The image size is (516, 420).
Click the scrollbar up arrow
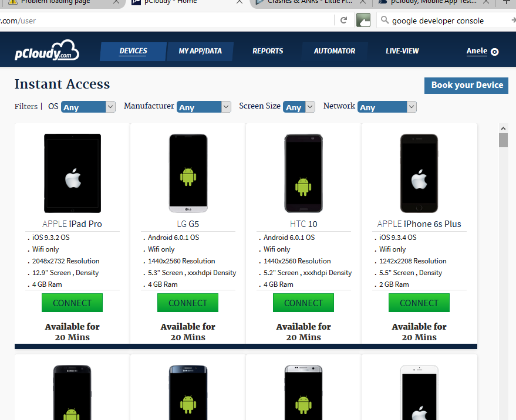503,128
